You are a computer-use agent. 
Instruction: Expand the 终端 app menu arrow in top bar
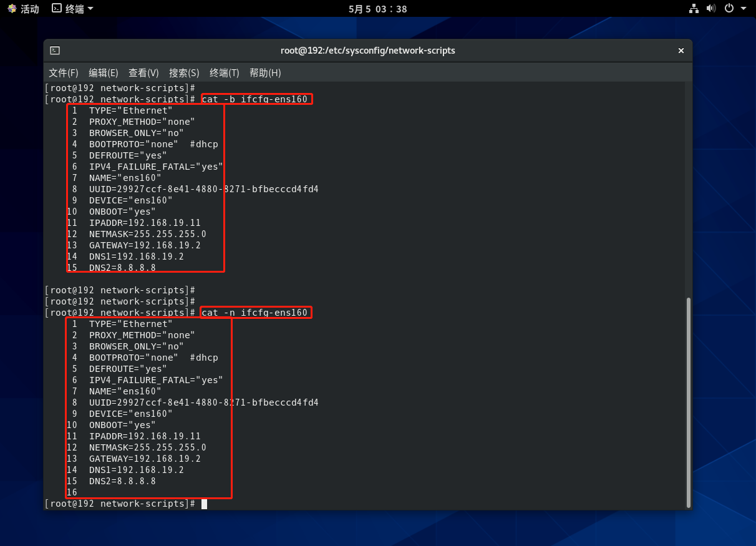pyautogui.click(x=90, y=9)
